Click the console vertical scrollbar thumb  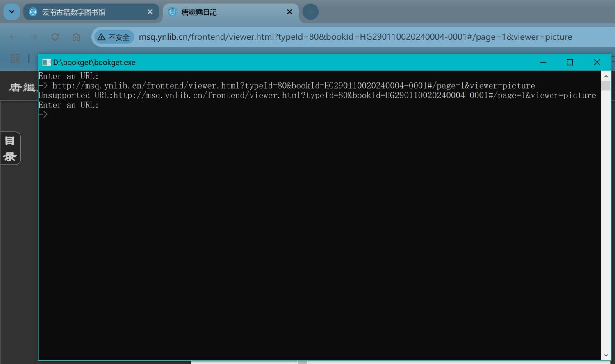(x=606, y=86)
